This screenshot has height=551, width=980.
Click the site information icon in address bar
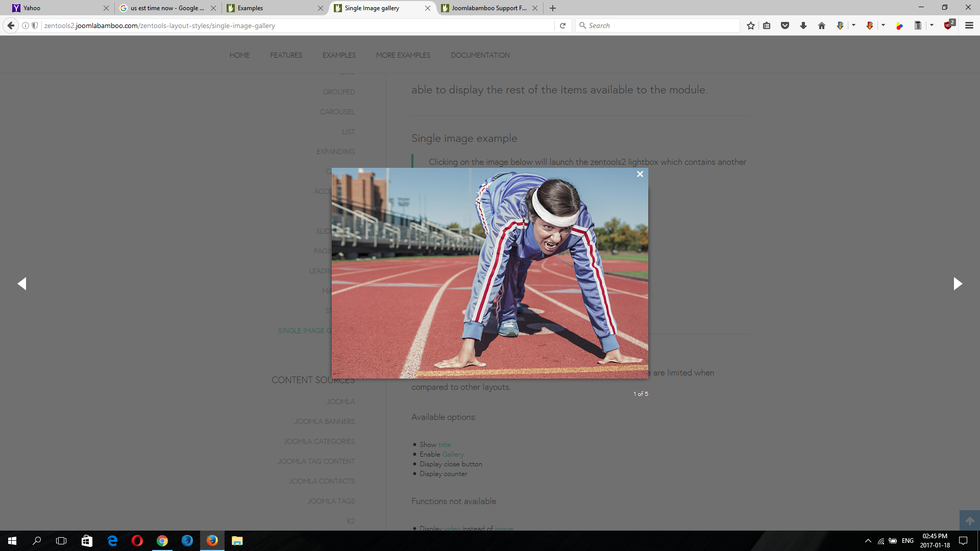click(x=25, y=26)
